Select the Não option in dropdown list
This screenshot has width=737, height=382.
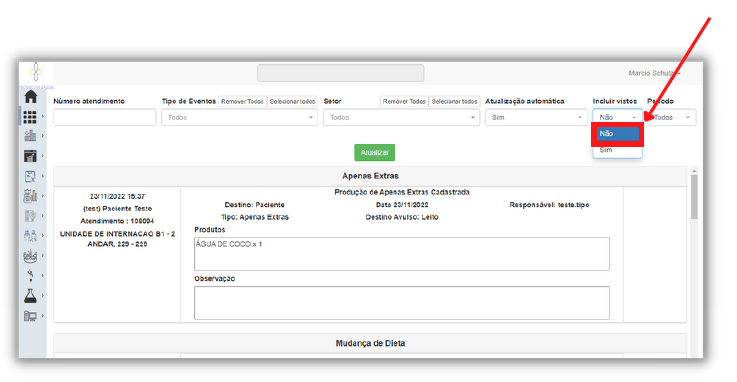tap(618, 134)
